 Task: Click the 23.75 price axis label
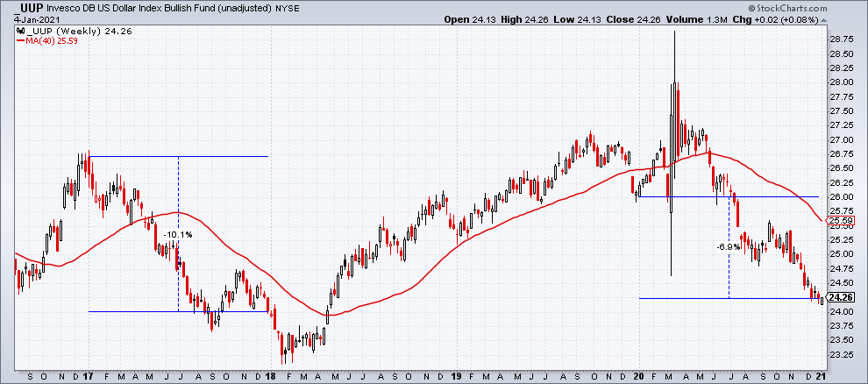(x=840, y=326)
